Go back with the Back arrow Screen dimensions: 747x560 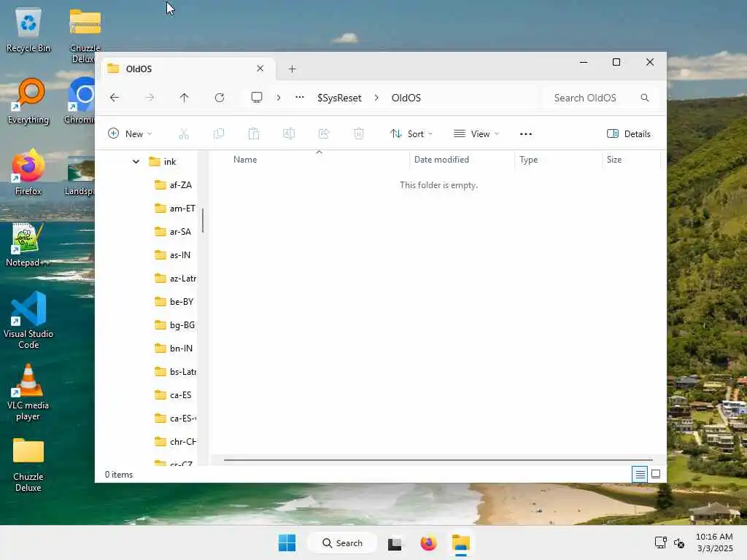(x=115, y=98)
